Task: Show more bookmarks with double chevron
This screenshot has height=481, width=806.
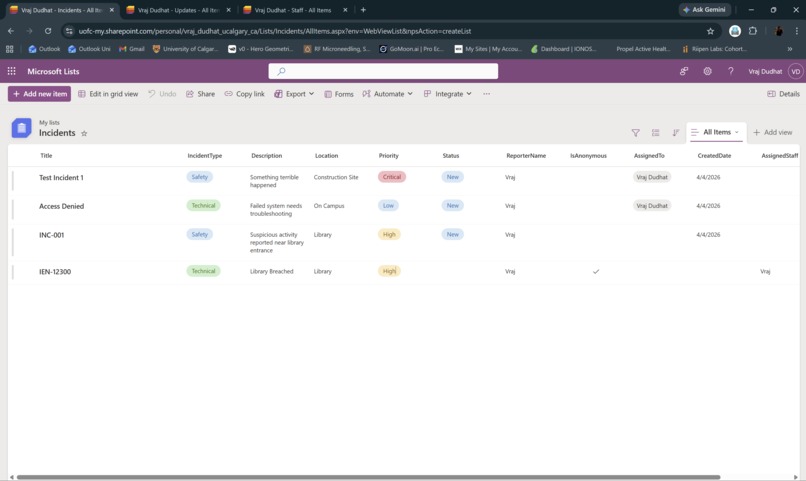Action: (x=790, y=49)
